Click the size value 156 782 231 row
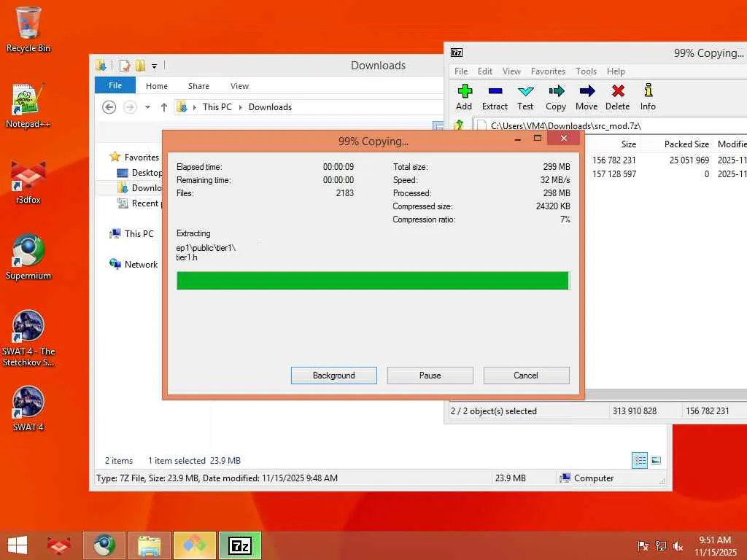The height and width of the screenshot is (560, 747). pyautogui.click(x=614, y=160)
